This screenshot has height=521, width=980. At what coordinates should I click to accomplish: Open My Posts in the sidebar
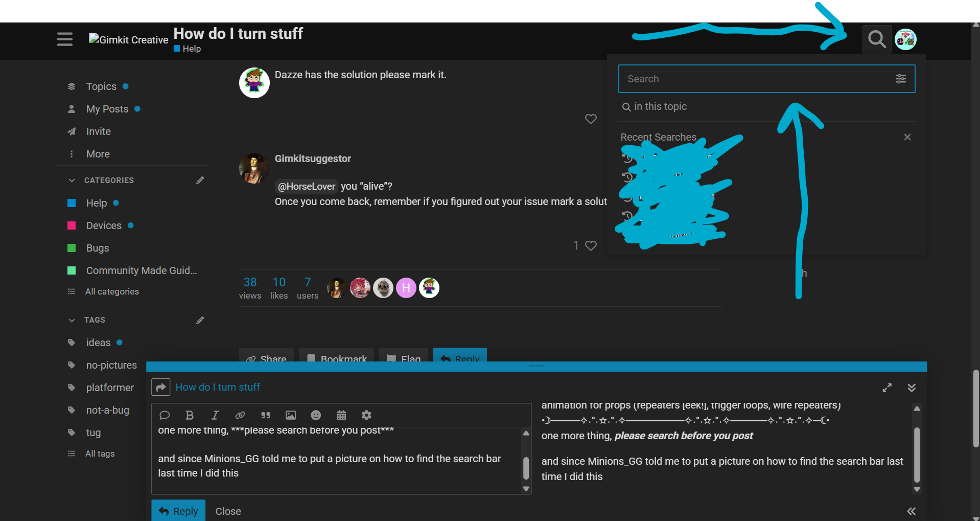pos(107,109)
